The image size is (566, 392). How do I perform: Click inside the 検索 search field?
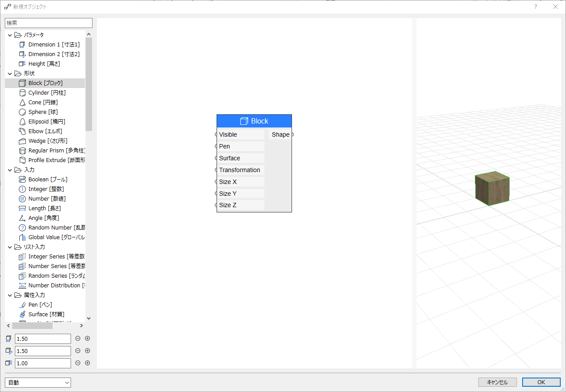[x=48, y=22]
